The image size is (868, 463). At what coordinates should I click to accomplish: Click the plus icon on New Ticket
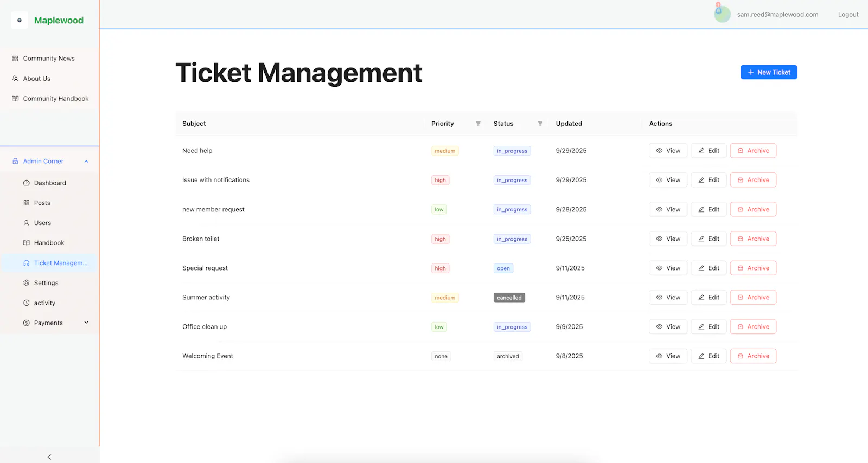coord(751,72)
